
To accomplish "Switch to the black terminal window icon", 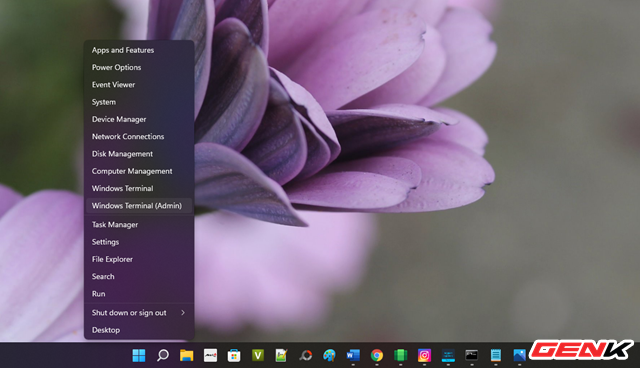I will point(471,355).
